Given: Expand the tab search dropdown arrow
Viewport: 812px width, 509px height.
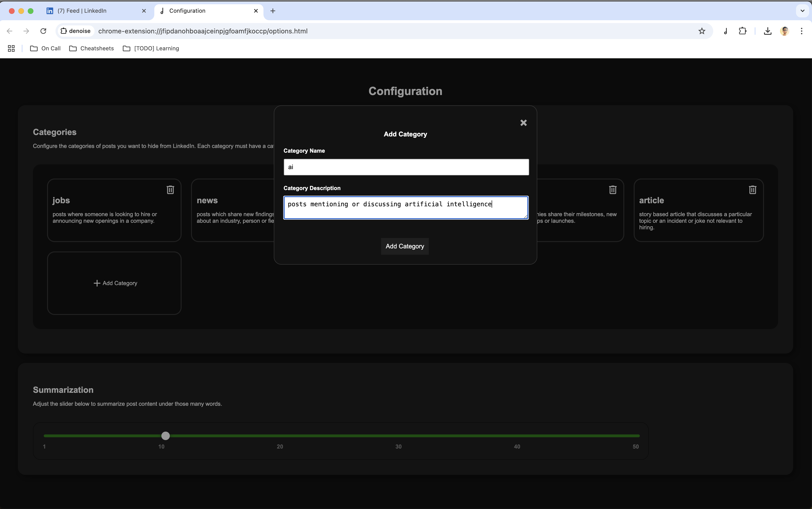Looking at the screenshot, I should coord(802,11).
